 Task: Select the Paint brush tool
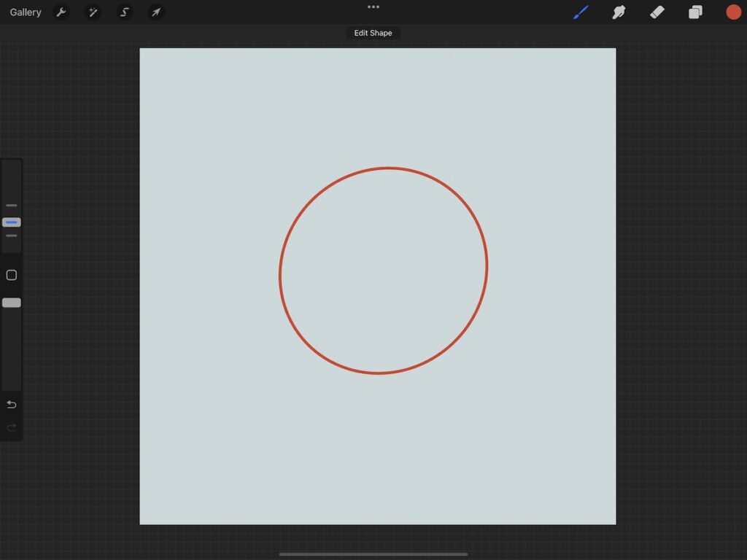pyautogui.click(x=581, y=12)
